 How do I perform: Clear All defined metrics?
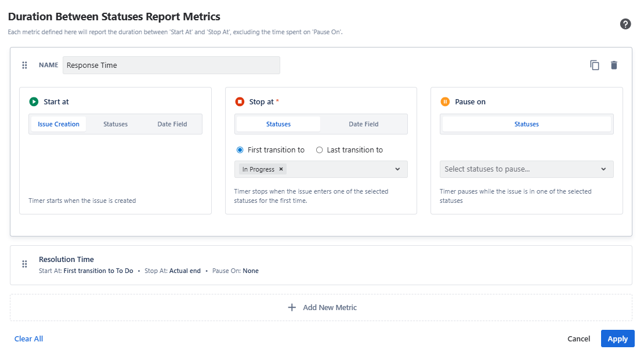[x=28, y=339]
